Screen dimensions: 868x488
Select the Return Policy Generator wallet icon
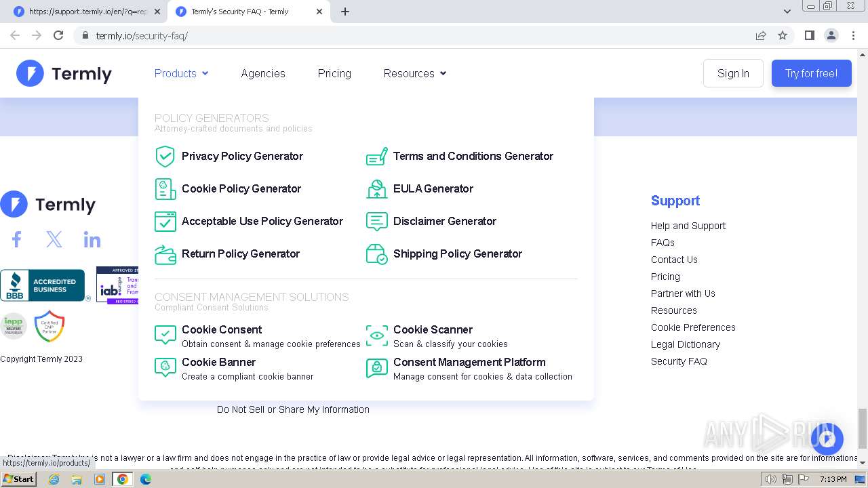pyautogui.click(x=165, y=254)
